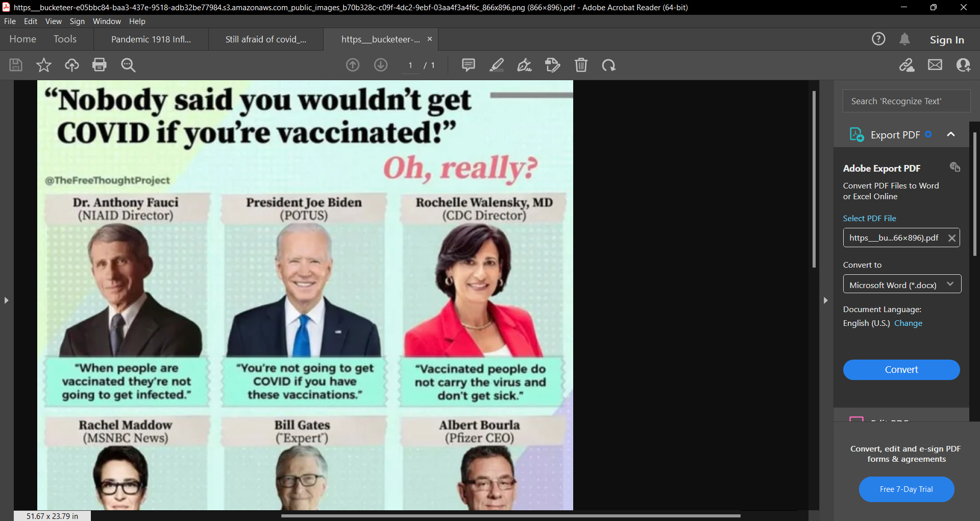Change the document language
Viewport: 980px width, 521px height.
pyautogui.click(x=908, y=323)
